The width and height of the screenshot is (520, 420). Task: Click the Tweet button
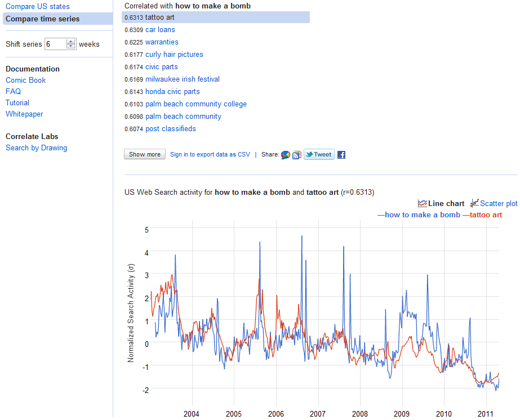pyautogui.click(x=319, y=155)
